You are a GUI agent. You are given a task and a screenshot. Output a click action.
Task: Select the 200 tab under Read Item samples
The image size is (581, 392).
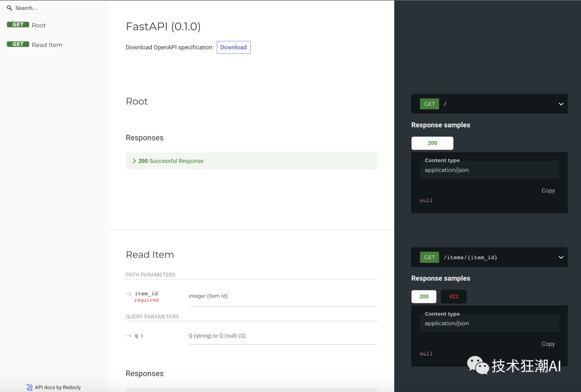coord(424,296)
